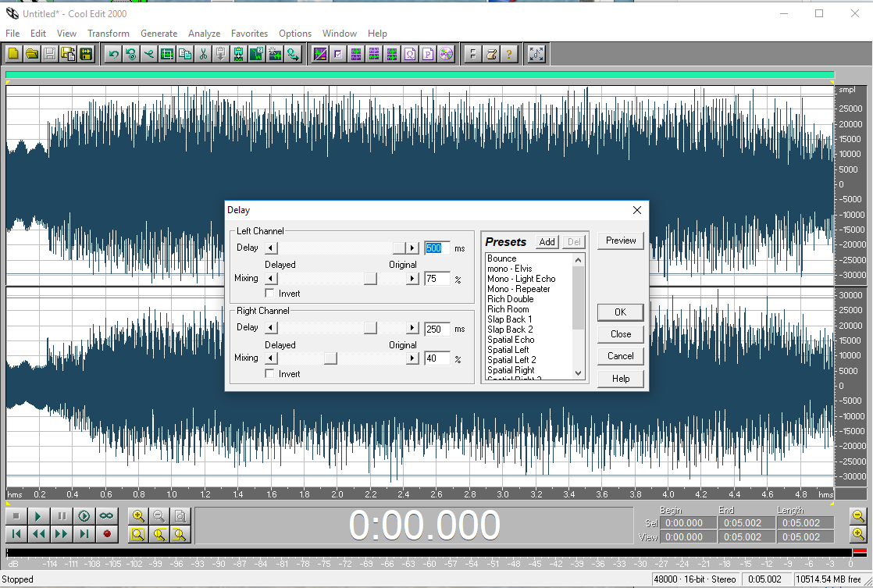Click the Open file folder icon

(32, 54)
